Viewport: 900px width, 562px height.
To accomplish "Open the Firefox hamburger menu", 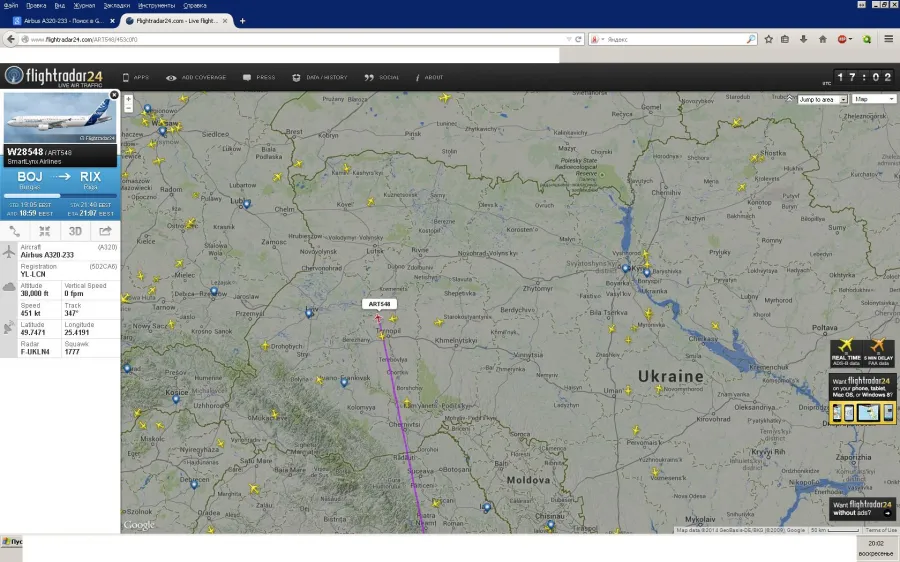I will click(x=889, y=39).
